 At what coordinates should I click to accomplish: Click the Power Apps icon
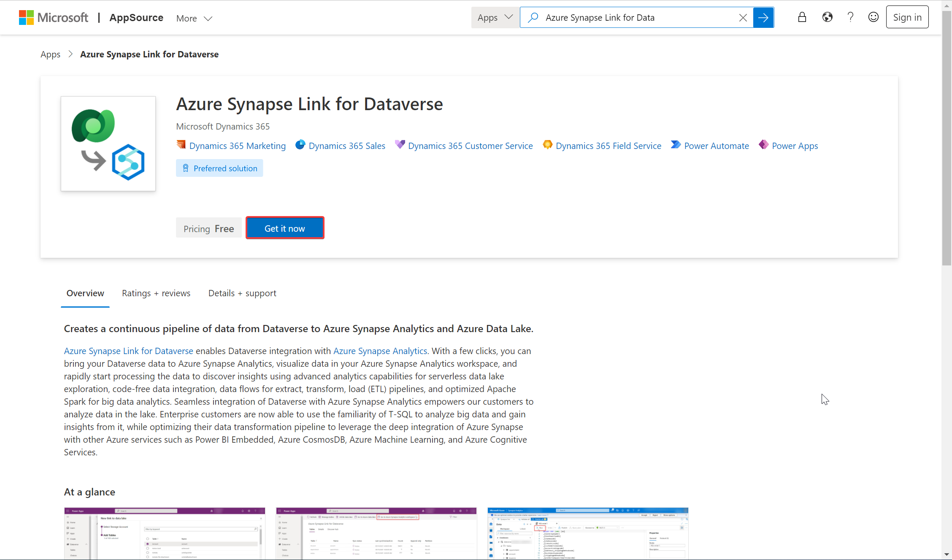pyautogui.click(x=763, y=145)
